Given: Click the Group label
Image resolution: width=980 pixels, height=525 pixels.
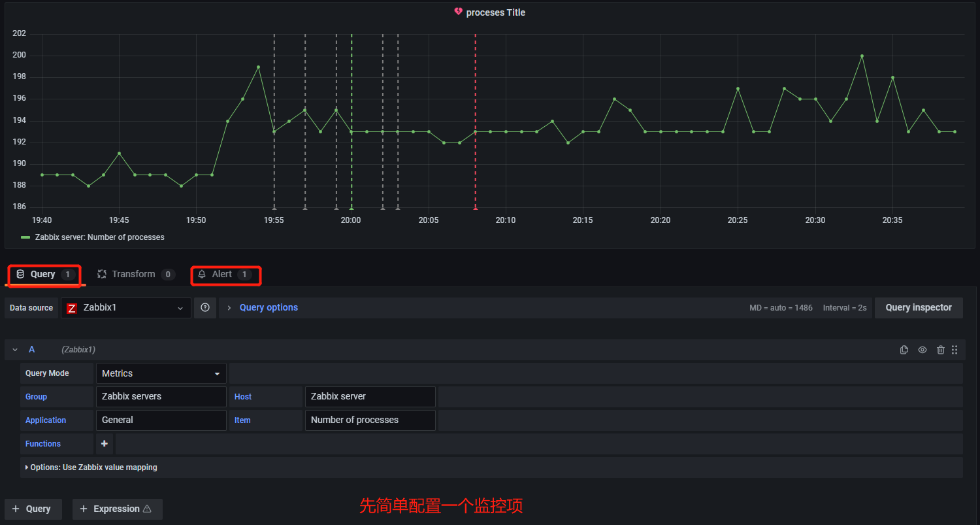Looking at the screenshot, I should pos(36,397).
